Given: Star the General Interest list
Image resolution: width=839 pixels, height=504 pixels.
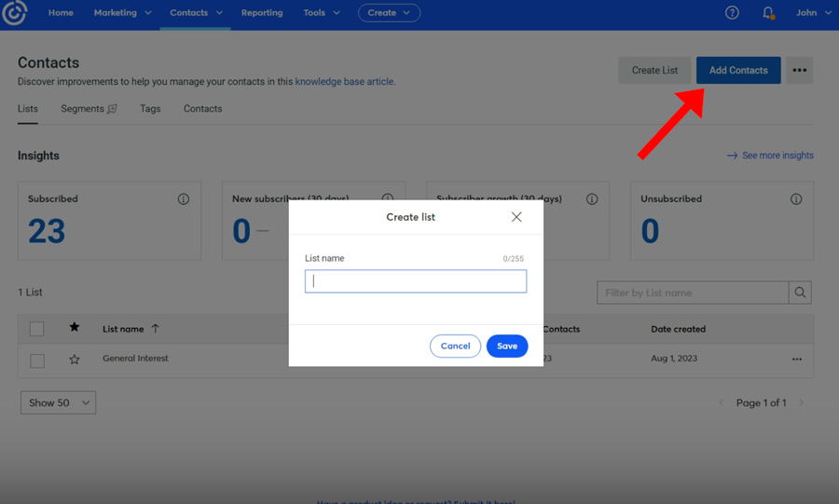Looking at the screenshot, I should point(75,360).
